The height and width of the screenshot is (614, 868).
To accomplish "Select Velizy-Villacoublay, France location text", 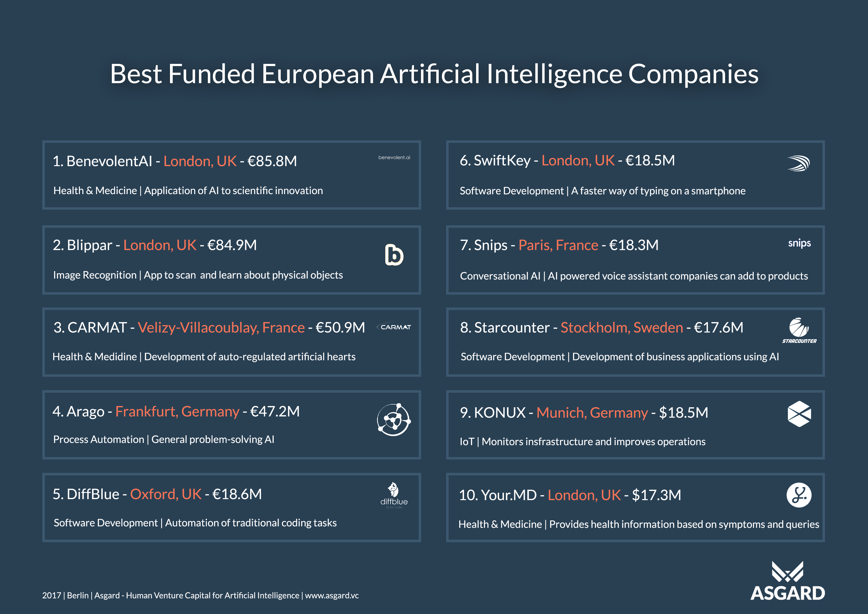I will pos(221,328).
